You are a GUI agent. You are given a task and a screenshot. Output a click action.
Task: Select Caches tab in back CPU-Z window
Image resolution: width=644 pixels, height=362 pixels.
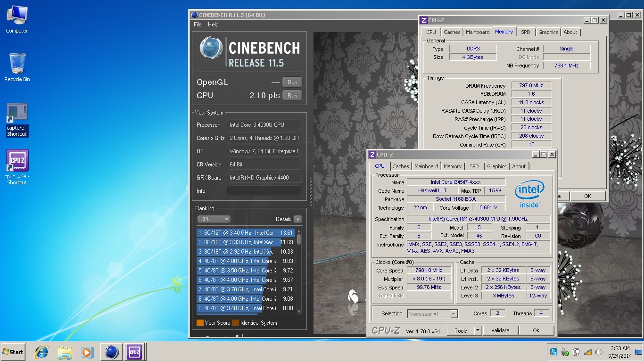point(452,32)
